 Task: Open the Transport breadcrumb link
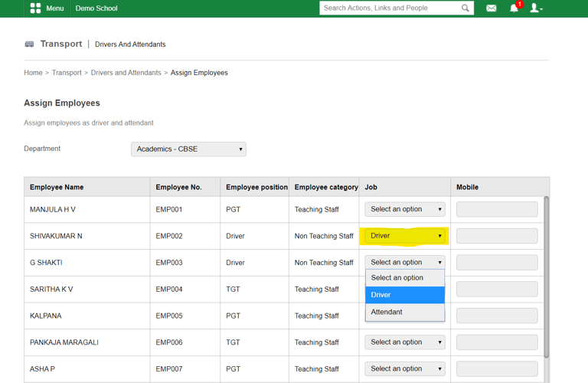[x=67, y=73]
